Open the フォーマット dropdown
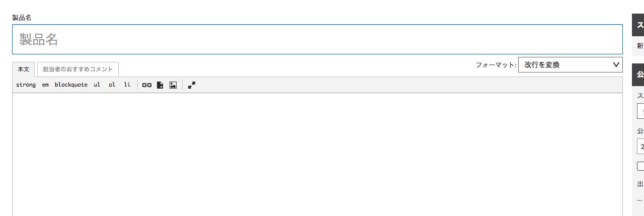644x216 pixels. point(570,64)
